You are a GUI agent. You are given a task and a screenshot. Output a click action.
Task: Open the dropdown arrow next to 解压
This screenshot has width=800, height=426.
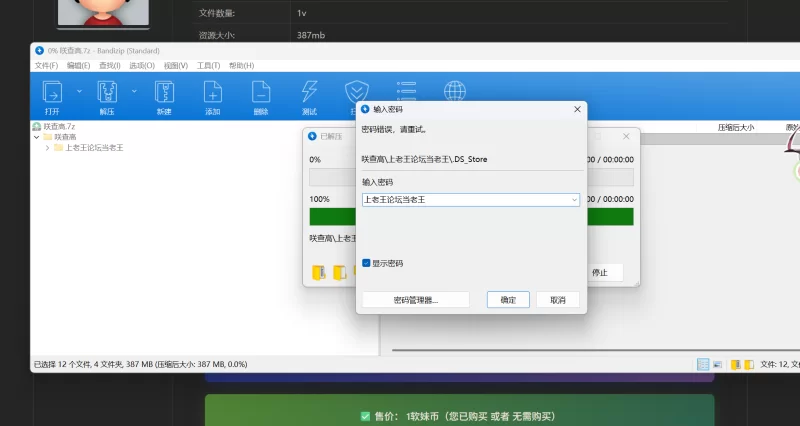(134, 91)
